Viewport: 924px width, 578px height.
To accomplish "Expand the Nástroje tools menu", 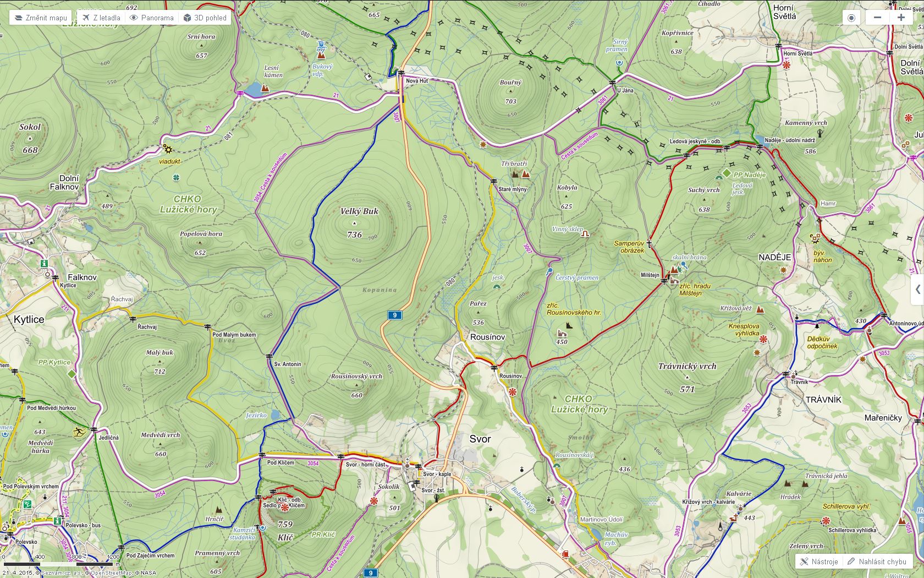I will pos(819,561).
